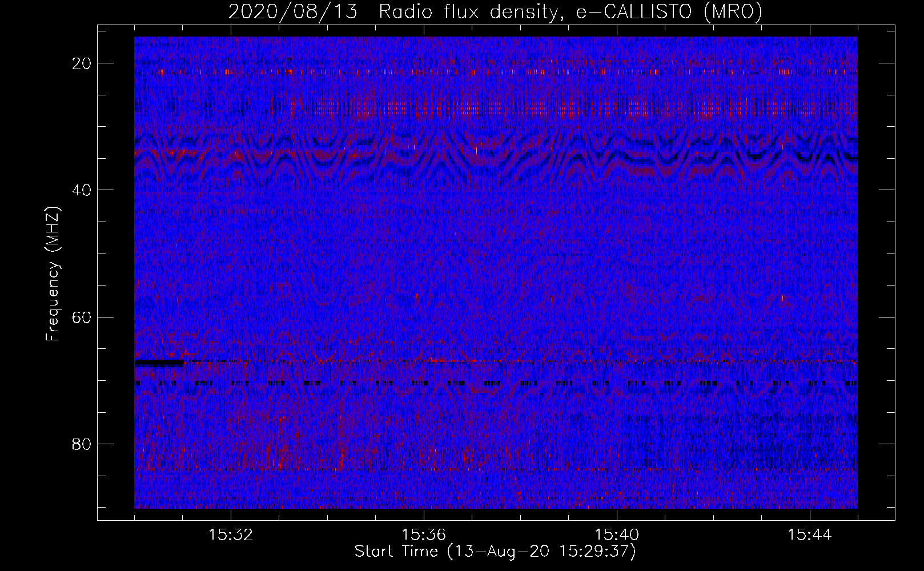
Task: Click the frequency tick label 80
Action: coord(82,444)
